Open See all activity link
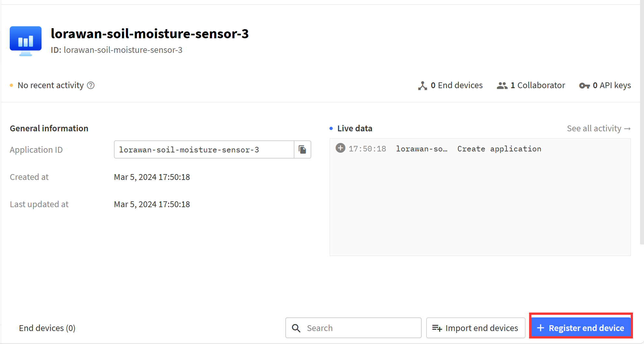The height and width of the screenshot is (344, 644). pos(599,128)
